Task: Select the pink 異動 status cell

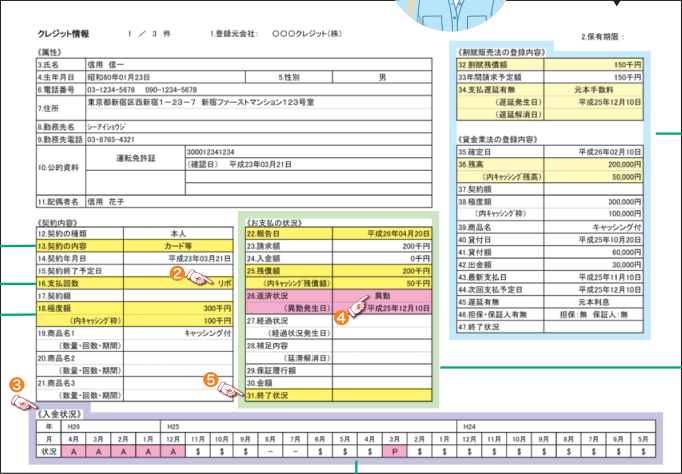Action: click(x=381, y=297)
